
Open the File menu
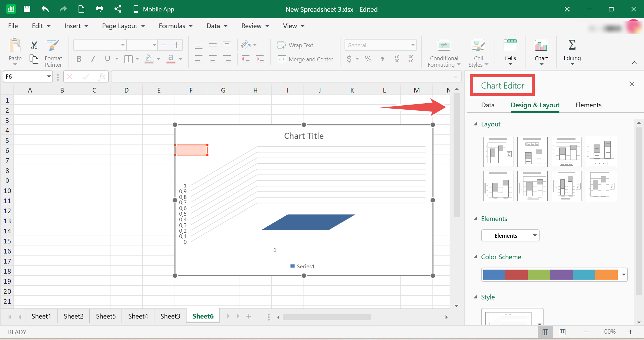coord(13,26)
